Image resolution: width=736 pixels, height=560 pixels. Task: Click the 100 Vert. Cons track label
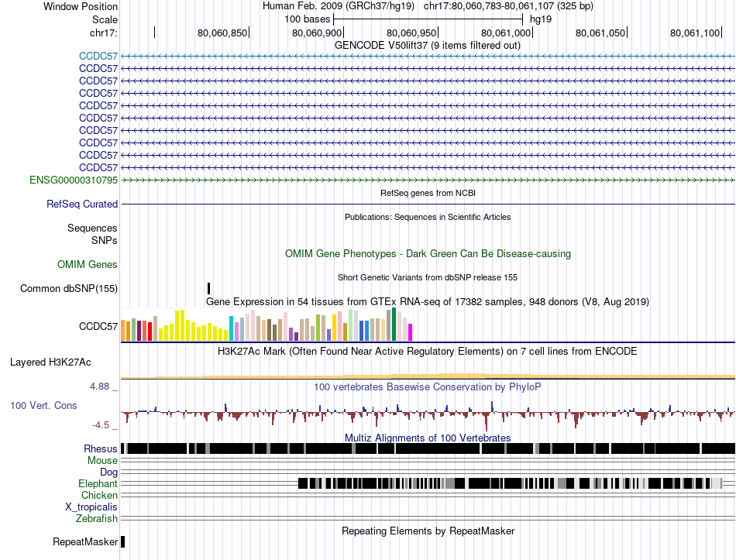pos(43,406)
